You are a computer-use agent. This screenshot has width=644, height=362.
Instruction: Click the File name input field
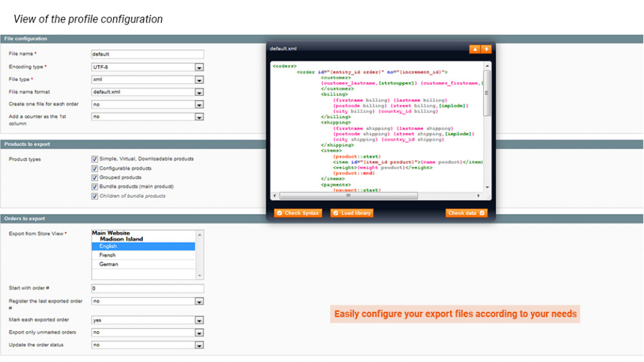point(147,54)
